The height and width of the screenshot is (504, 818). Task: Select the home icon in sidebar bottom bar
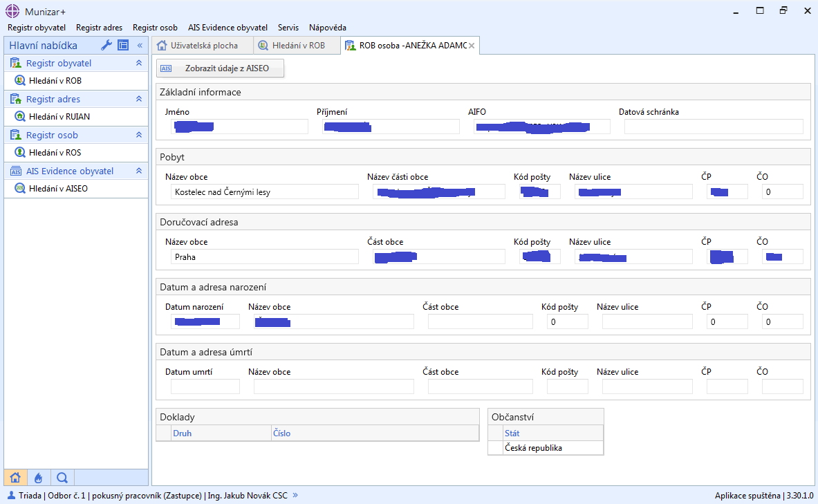click(x=15, y=477)
